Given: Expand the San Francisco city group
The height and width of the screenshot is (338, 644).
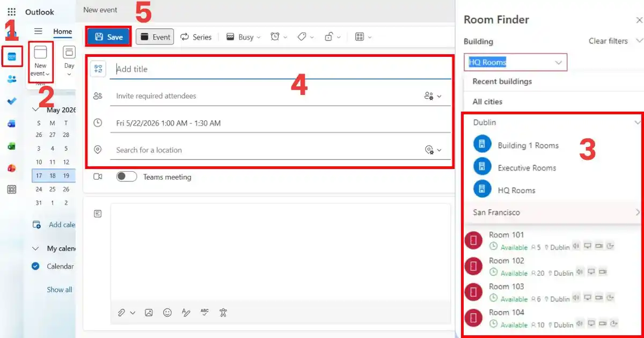Looking at the screenshot, I should coord(638,212).
